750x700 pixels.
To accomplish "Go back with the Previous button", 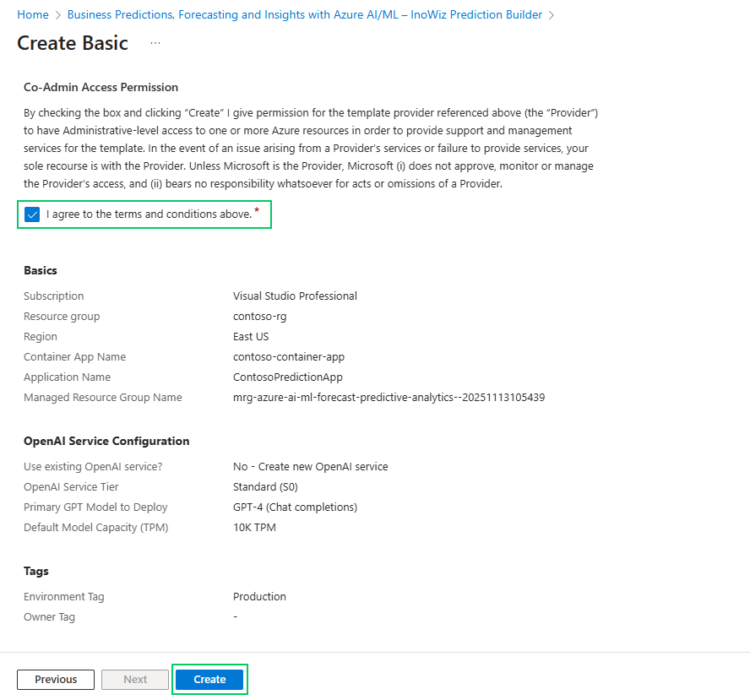I will (56, 679).
